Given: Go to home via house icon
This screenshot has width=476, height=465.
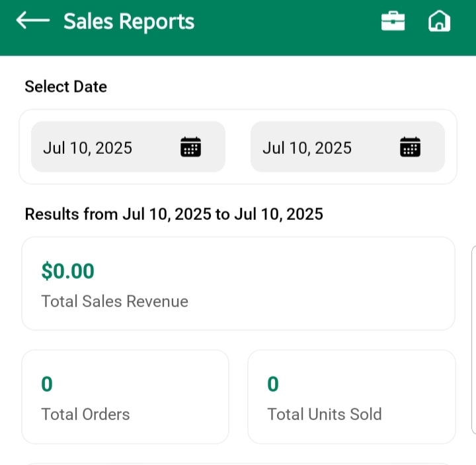Looking at the screenshot, I should 439,21.
